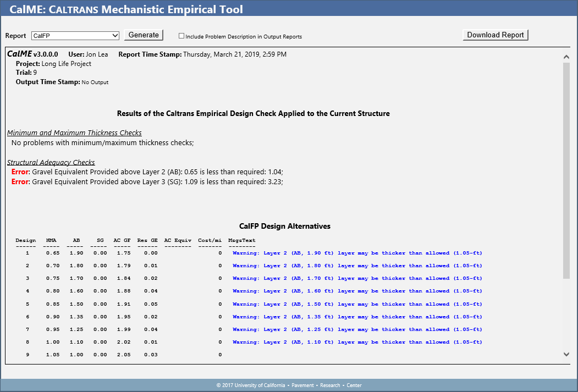Click the Layer 3 (SG) gravel equivalent error
Viewport: 578px width, 392px height.
[147, 182]
